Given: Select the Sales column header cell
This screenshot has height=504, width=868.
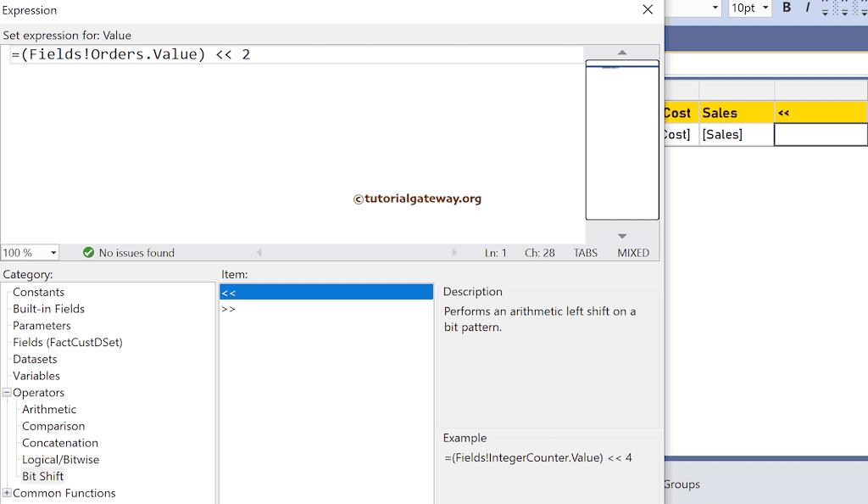Looking at the screenshot, I should click(737, 113).
